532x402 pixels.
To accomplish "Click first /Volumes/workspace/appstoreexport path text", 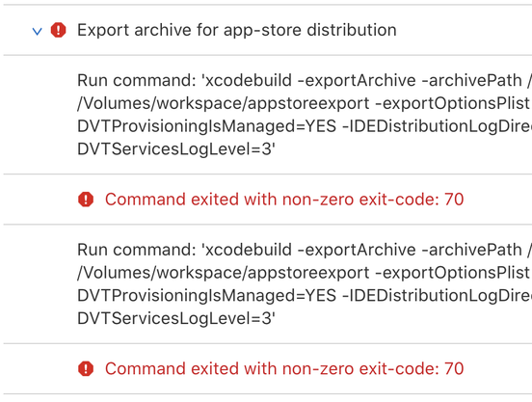I will click(224, 103).
